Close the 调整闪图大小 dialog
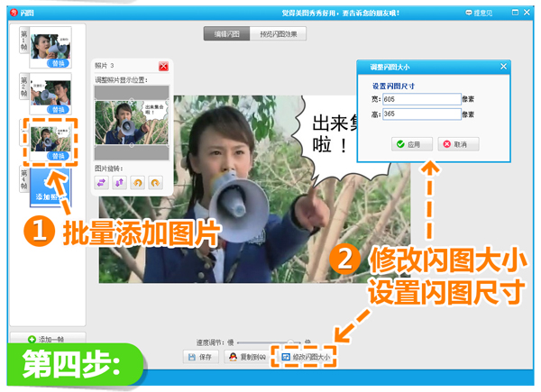The width and height of the screenshot is (541, 392). click(502, 67)
